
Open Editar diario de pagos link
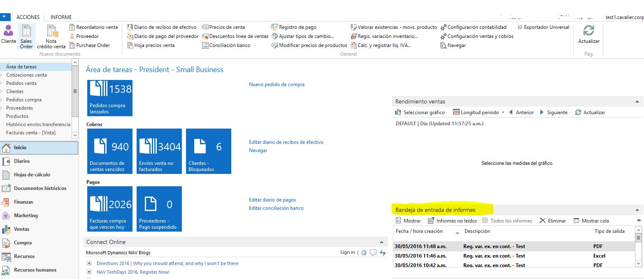tap(272, 199)
